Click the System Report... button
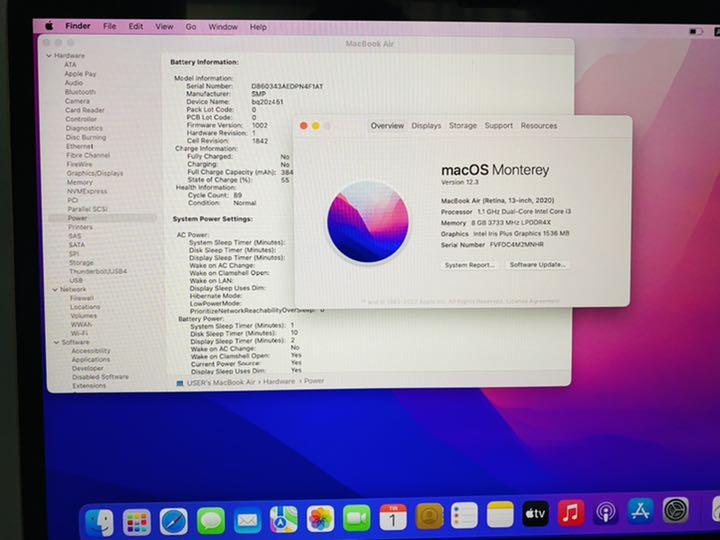This screenshot has width=720, height=540. point(469,265)
